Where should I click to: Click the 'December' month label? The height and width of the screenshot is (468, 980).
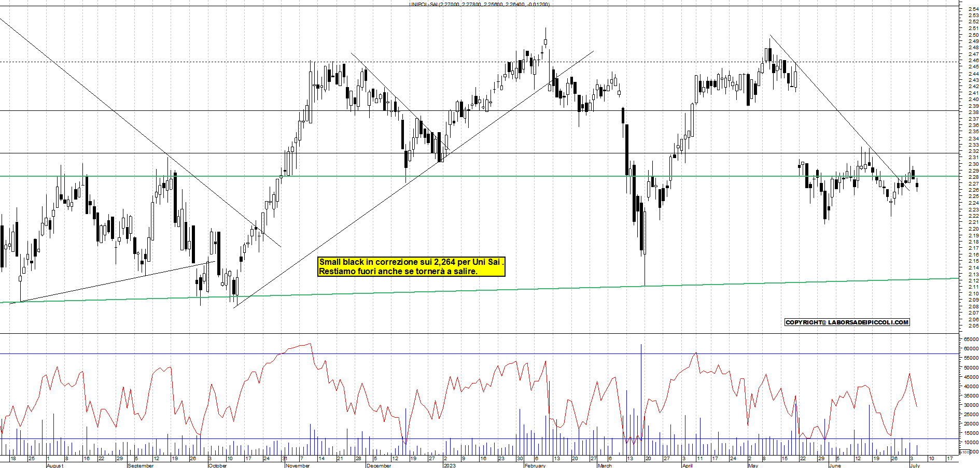tap(379, 465)
